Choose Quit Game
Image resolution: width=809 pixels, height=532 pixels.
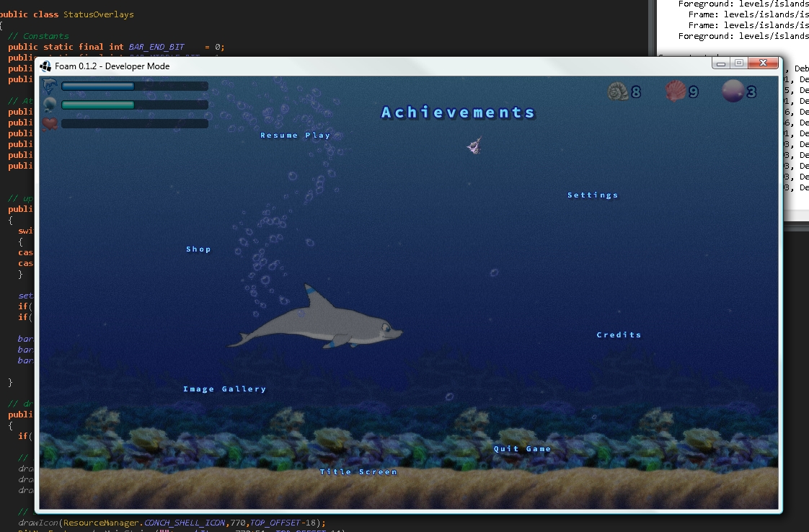[522, 449]
